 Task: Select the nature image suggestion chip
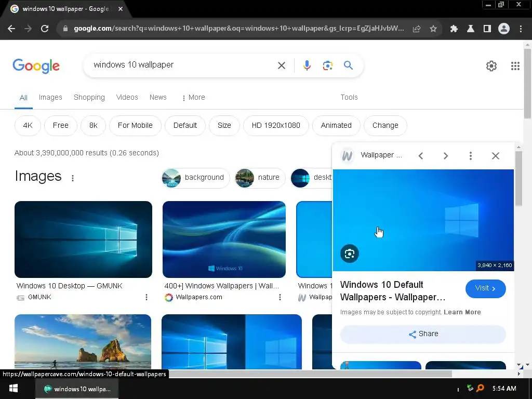[x=260, y=178]
